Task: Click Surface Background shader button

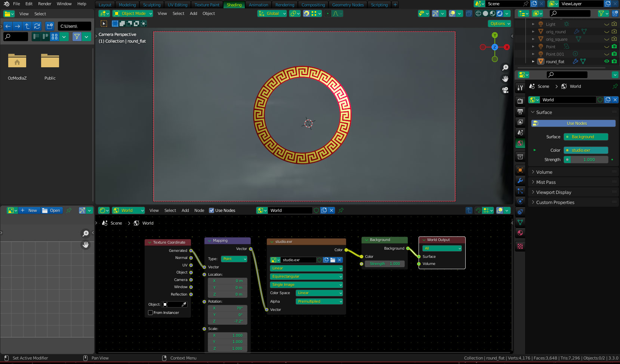Action: coord(586,137)
